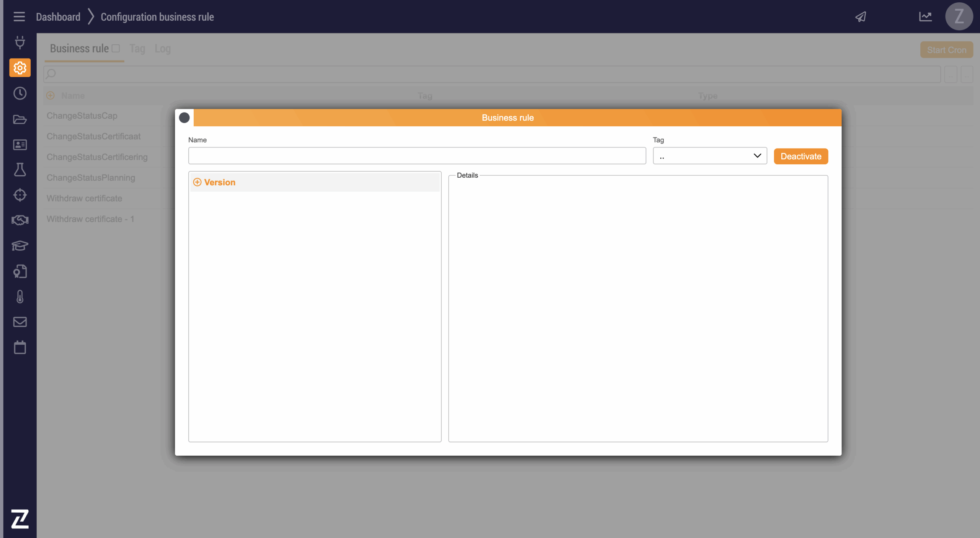Click the lab flask sidebar icon
Viewport: 980px width, 538px height.
[x=20, y=170]
